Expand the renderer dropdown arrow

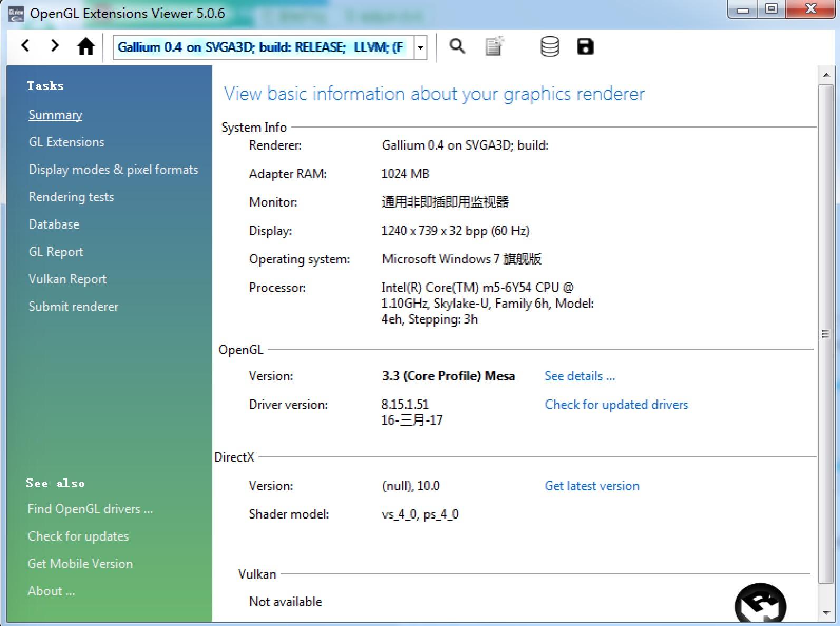pos(420,48)
